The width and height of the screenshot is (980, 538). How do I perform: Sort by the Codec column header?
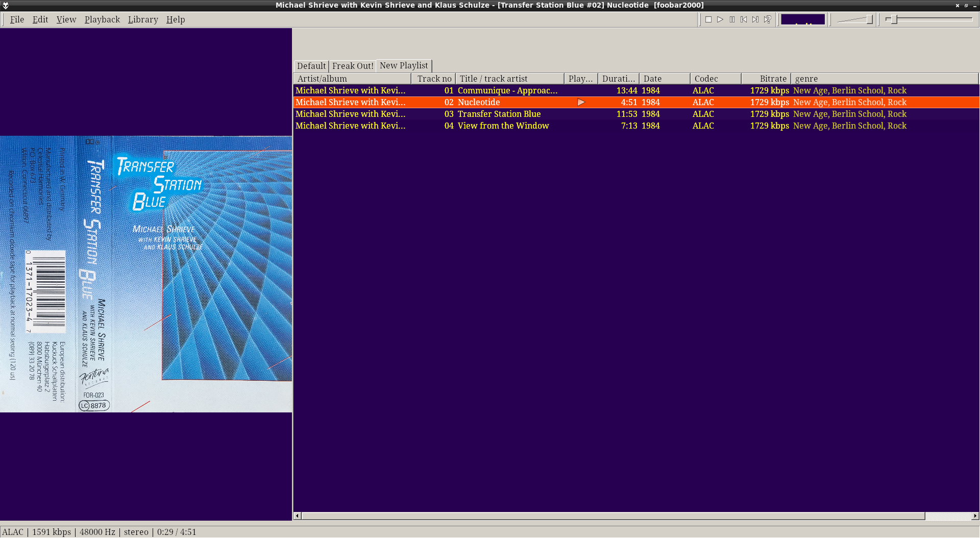point(716,79)
